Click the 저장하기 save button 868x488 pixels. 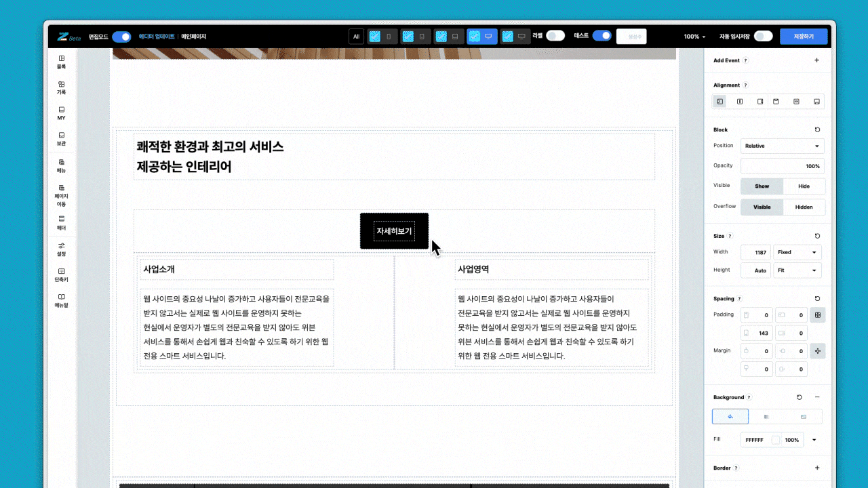(804, 37)
